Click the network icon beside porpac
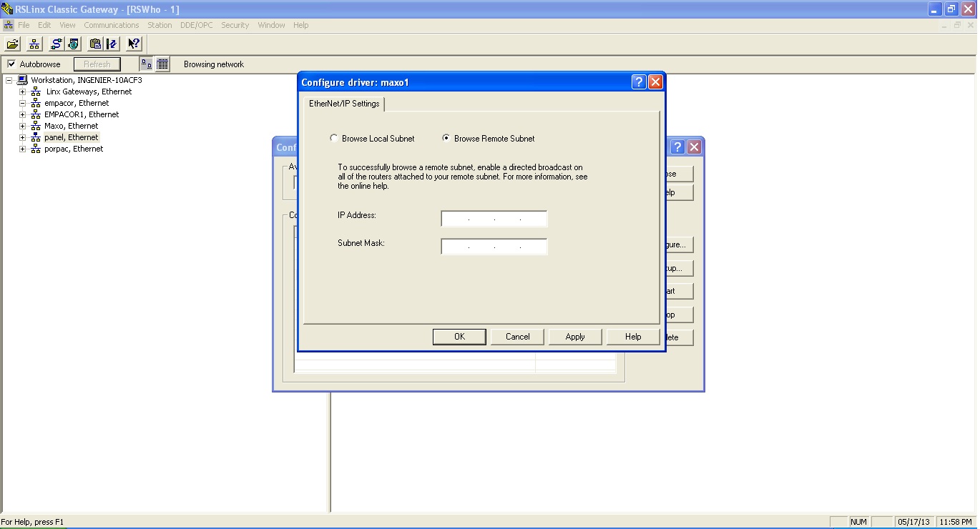980x529 pixels. (36, 149)
